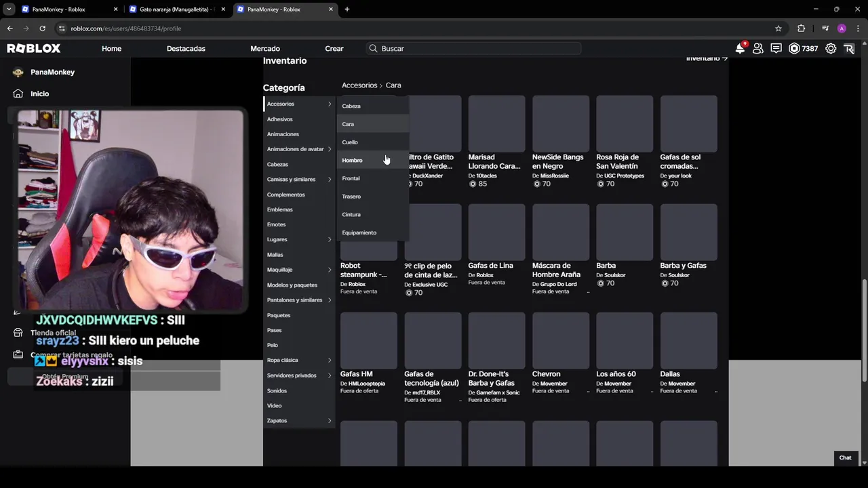This screenshot has height=488, width=868.
Task: Open Crear in Roblox header
Action: (334, 48)
